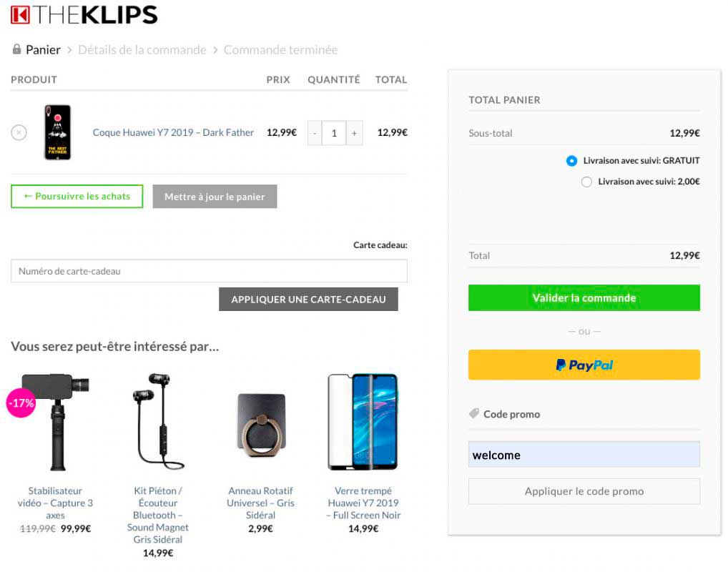Select the 2,00€ tracked delivery option
This screenshot has height=572, width=728.
pos(586,182)
